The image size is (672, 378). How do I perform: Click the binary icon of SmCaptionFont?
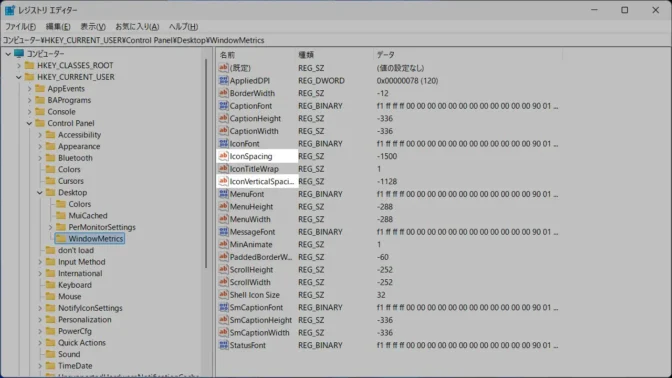pyautogui.click(x=223, y=307)
